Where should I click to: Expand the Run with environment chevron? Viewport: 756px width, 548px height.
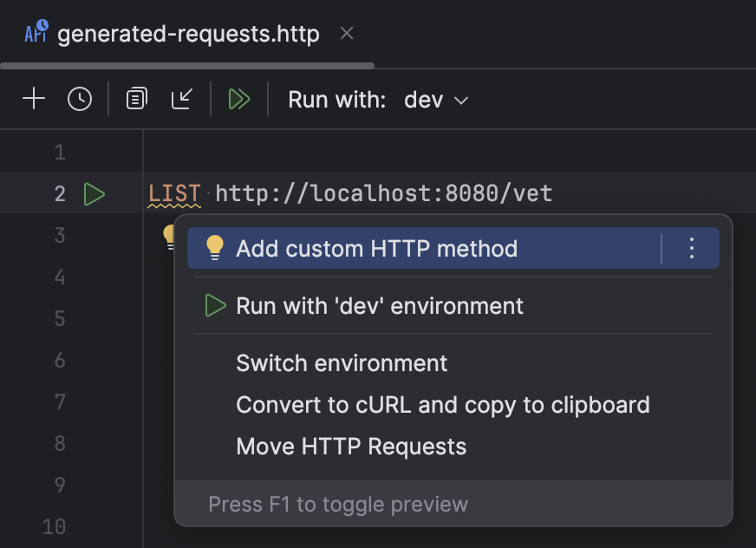click(x=460, y=100)
